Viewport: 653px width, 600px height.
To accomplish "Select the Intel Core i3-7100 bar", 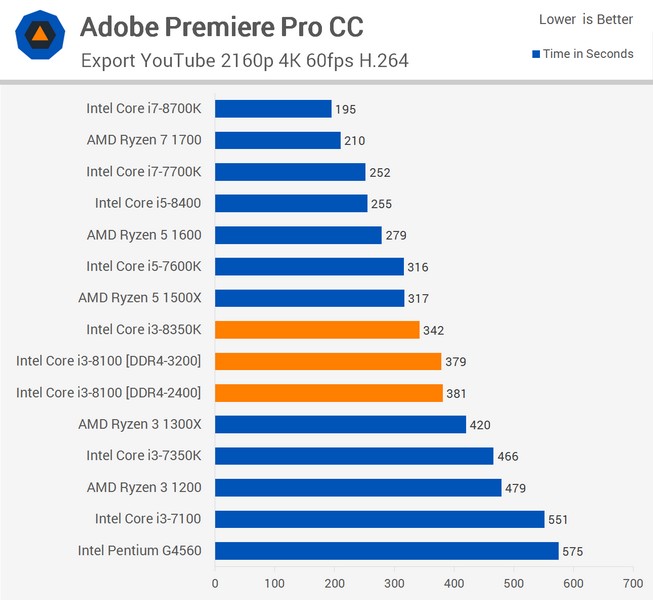I will click(379, 519).
